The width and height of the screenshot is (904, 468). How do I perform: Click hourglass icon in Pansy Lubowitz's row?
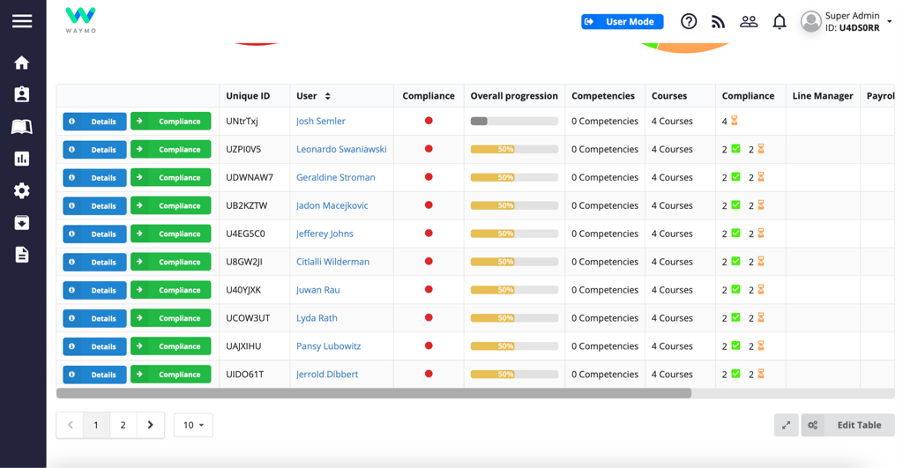tap(760, 345)
